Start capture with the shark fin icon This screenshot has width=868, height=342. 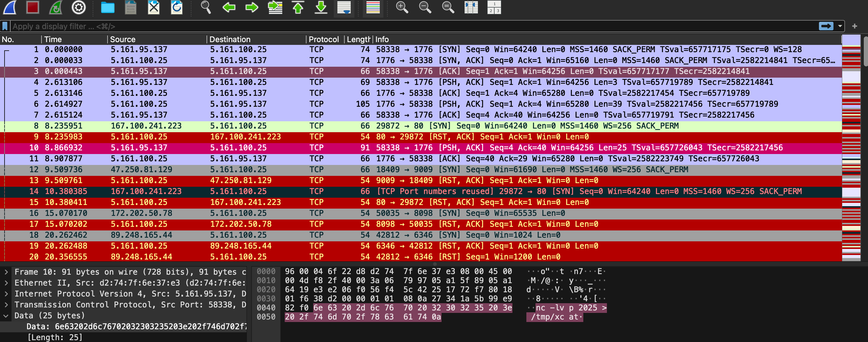(x=10, y=7)
